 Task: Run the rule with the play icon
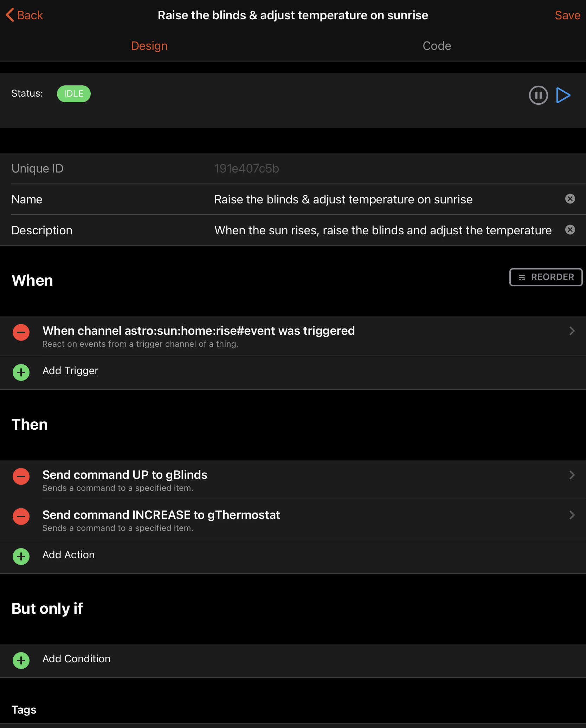click(564, 95)
